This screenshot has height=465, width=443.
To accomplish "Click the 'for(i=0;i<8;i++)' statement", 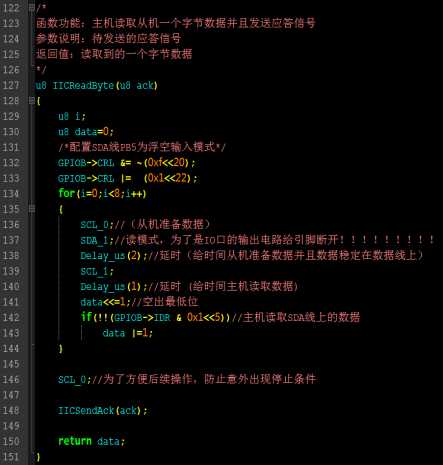I will [x=102, y=193].
